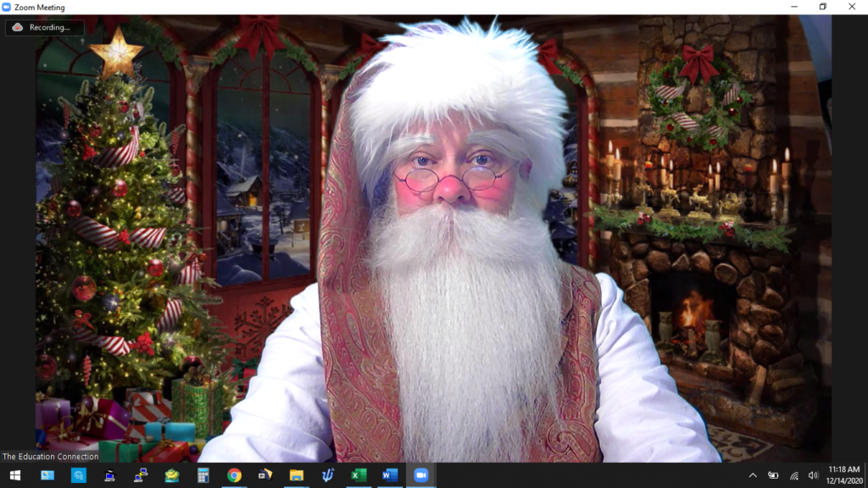Open File Explorer folder icon

tap(297, 475)
